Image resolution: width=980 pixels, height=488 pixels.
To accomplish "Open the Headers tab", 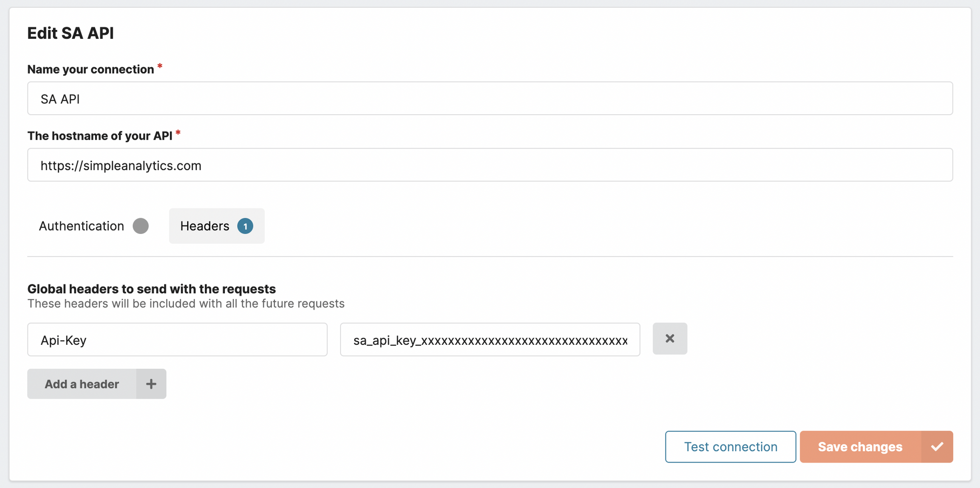I will click(x=205, y=226).
